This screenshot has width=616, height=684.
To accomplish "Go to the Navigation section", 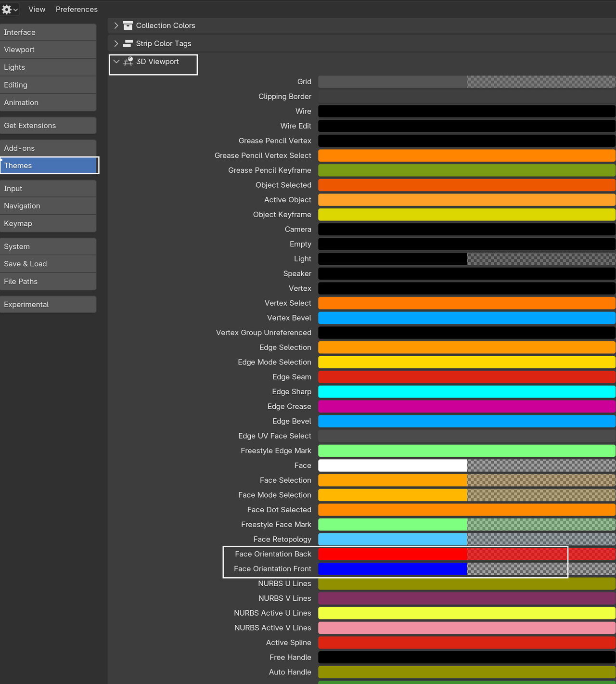I will [48, 206].
